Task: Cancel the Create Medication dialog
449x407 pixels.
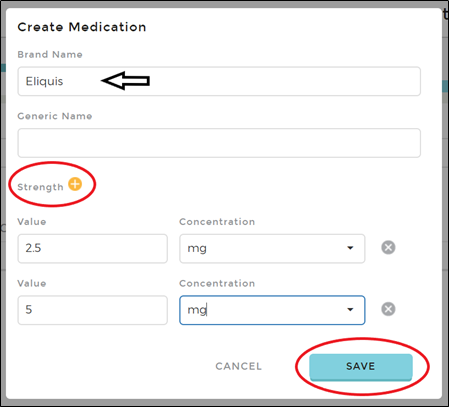Action: 239,366
